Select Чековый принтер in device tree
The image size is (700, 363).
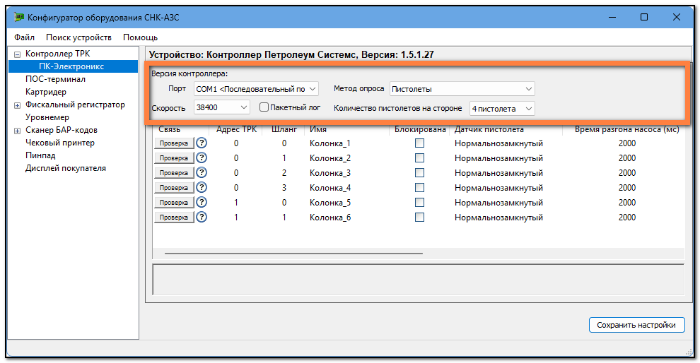tap(60, 143)
